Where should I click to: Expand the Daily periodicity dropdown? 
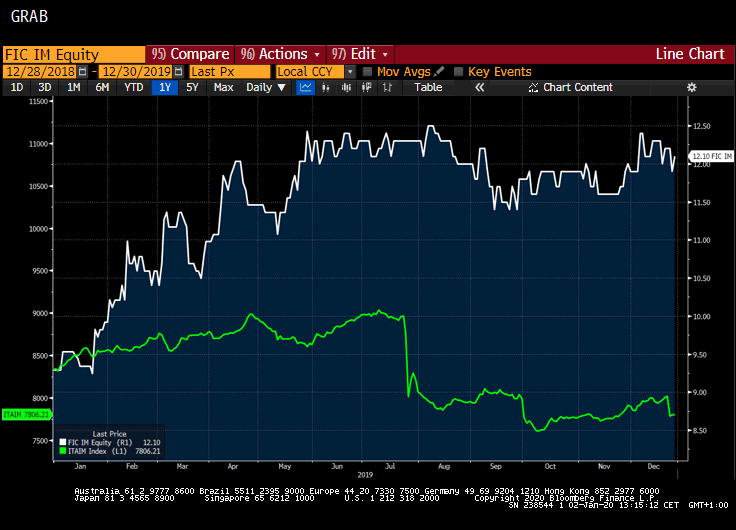(266, 87)
